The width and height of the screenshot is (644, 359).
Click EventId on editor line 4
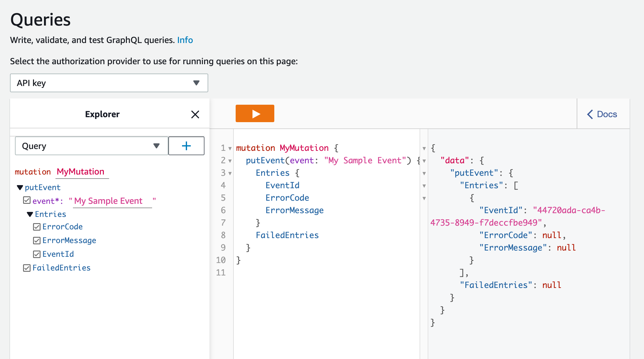pyautogui.click(x=282, y=185)
